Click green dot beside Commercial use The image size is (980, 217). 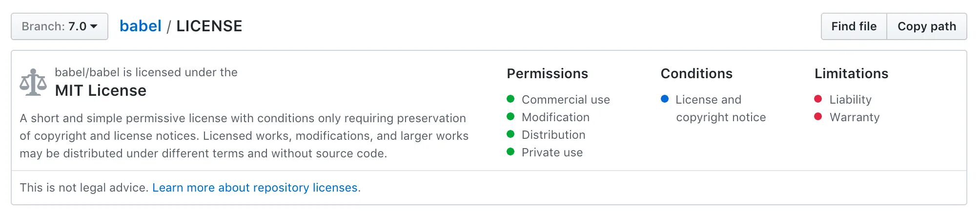pos(510,99)
